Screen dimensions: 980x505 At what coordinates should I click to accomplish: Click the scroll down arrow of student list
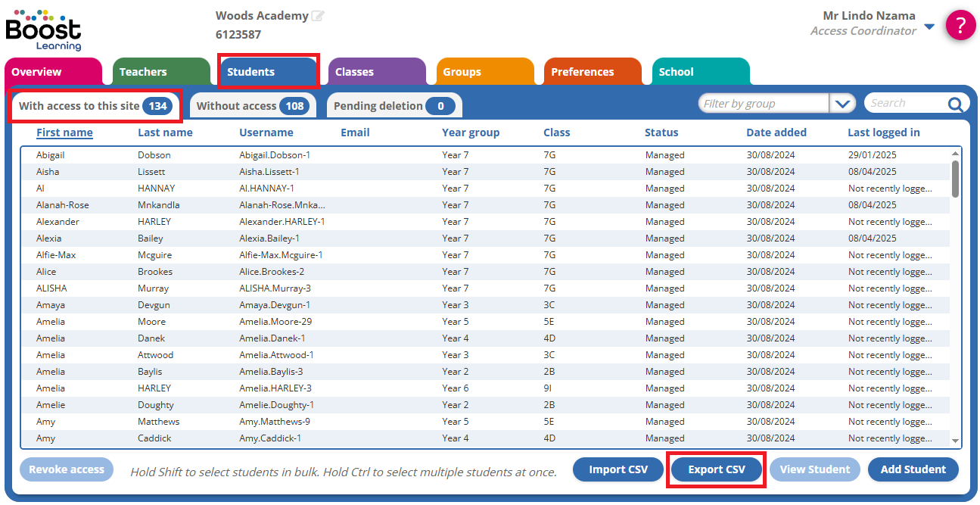tap(955, 441)
